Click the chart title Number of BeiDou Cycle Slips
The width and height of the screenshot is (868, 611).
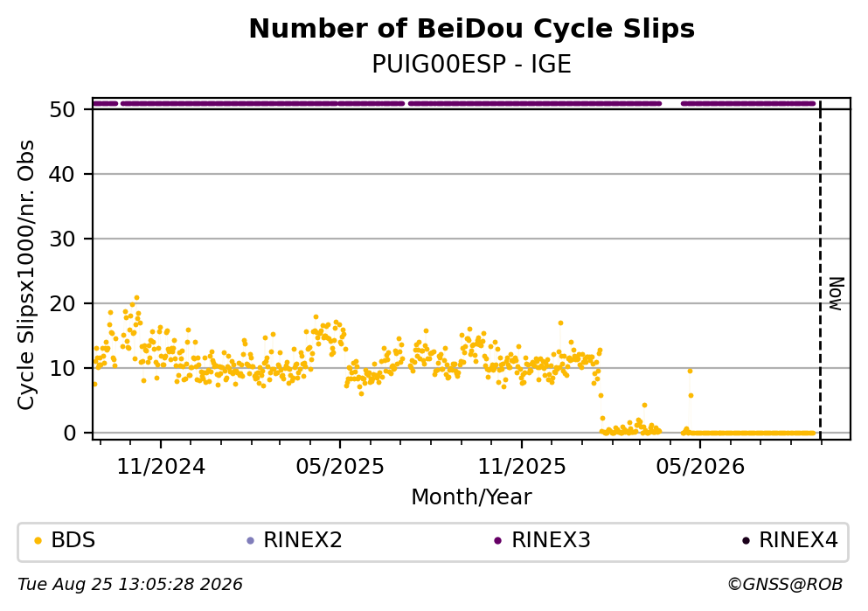[472, 29]
